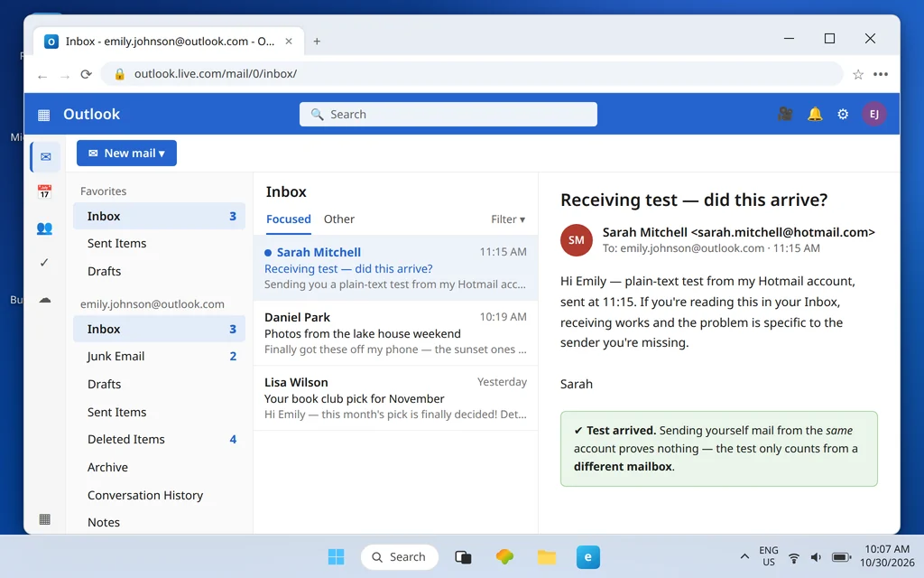924x578 pixels.
Task: Open Lisa Wilson's book club email
Action: [x=395, y=398]
